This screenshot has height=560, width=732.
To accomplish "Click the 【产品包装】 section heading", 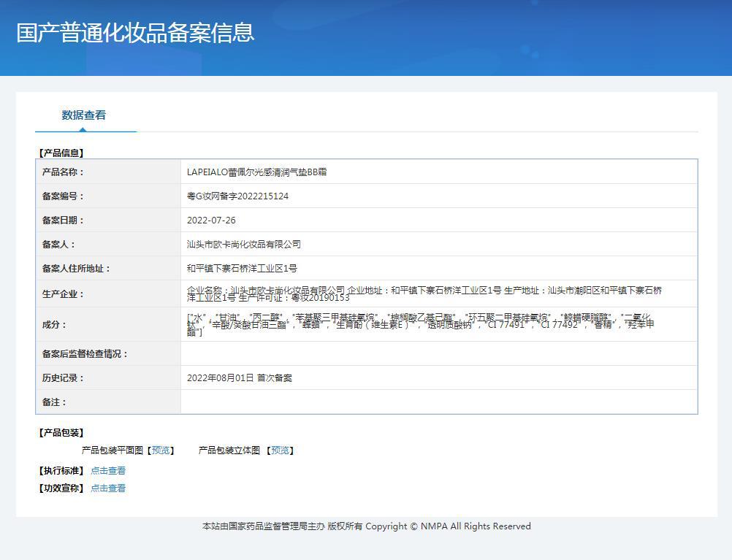I will click(x=61, y=433).
